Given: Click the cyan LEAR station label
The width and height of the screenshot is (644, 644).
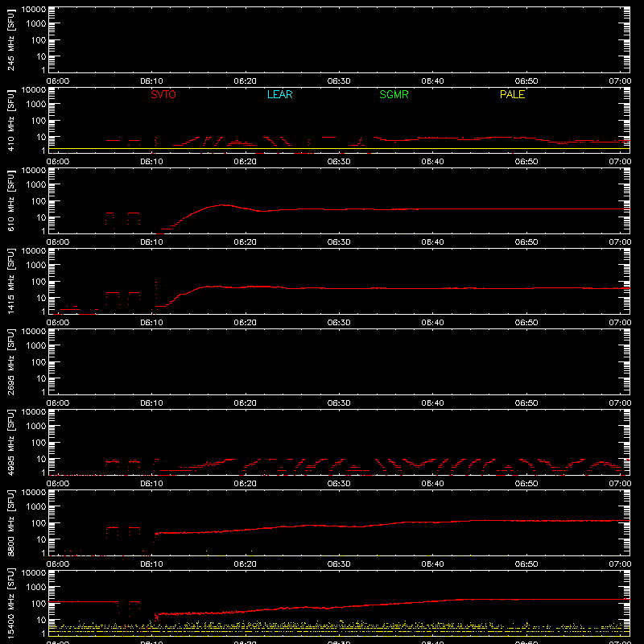Looking at the screenshot, I should coord(279,94).
